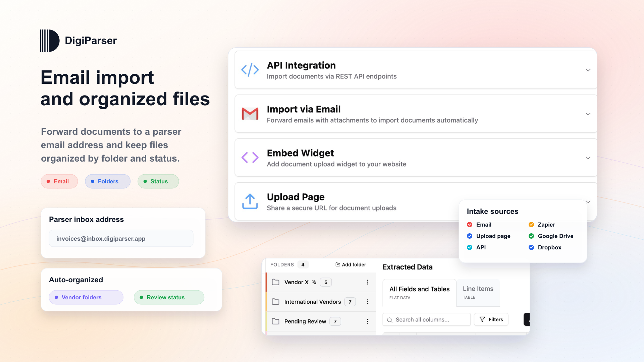Click the Extracted Data heading
The height and width of the screenshot is (362, 644).
[408, 267]
